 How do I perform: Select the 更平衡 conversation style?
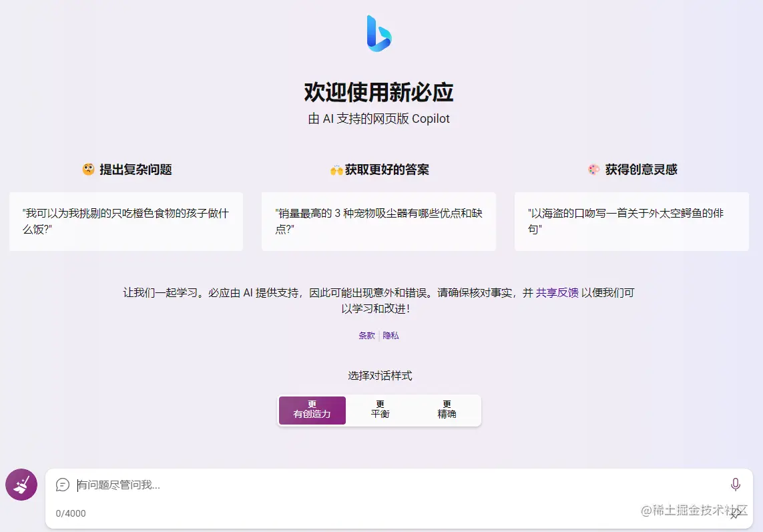point(380,410)
